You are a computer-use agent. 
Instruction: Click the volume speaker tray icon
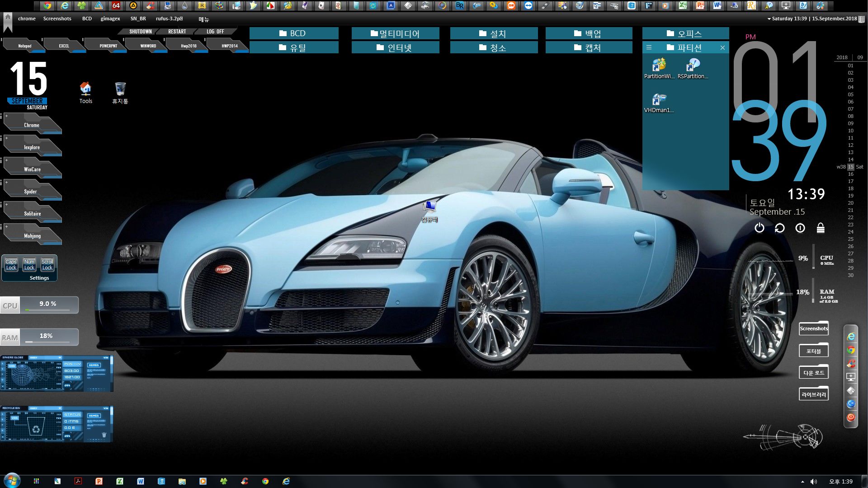tap(814, 482)
